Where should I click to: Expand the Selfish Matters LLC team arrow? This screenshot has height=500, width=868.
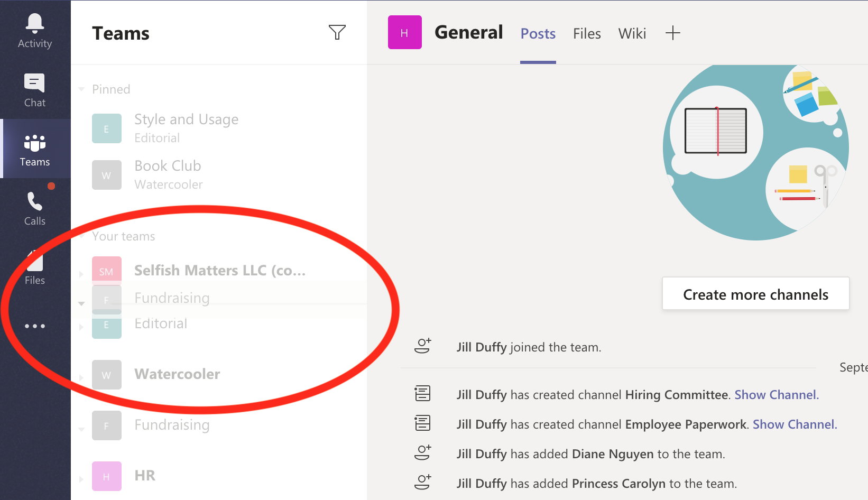click(81, 274)
